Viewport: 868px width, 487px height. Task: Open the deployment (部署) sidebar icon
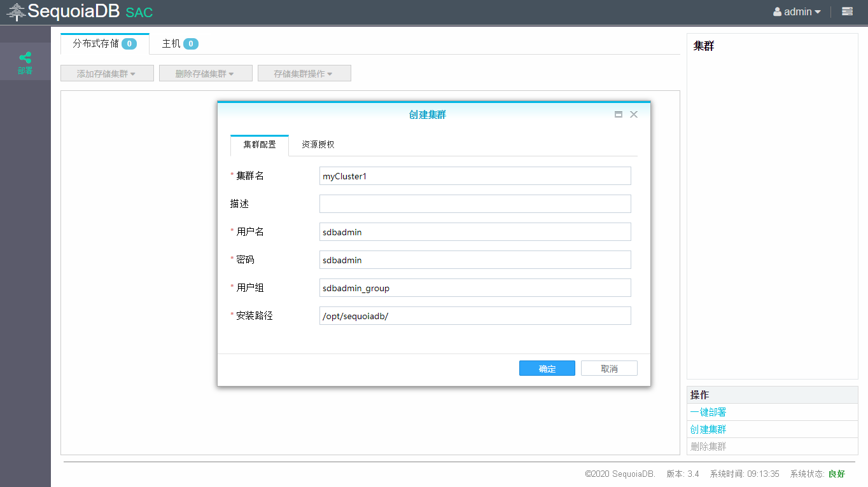tap(25, 62)
